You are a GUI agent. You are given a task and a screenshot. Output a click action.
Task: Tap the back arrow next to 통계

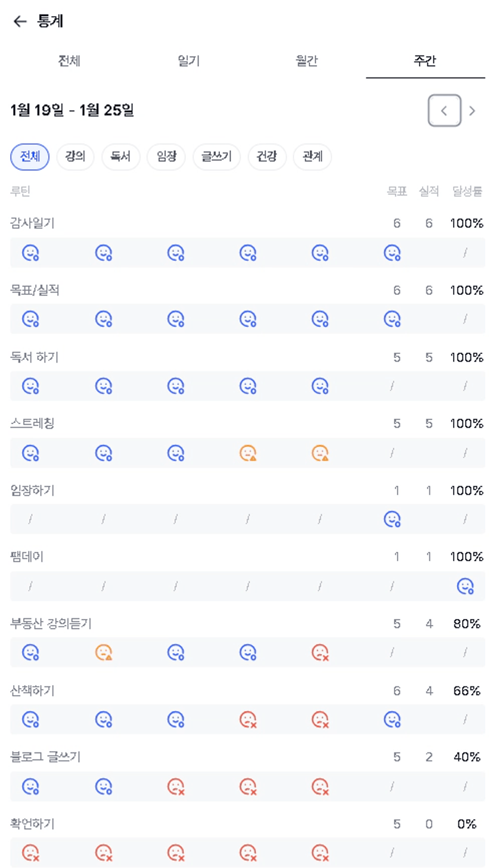pos(20,21)
